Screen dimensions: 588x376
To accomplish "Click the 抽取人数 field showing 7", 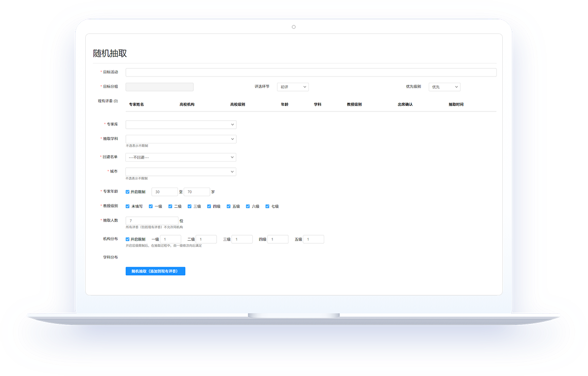I will pos(152,221).
